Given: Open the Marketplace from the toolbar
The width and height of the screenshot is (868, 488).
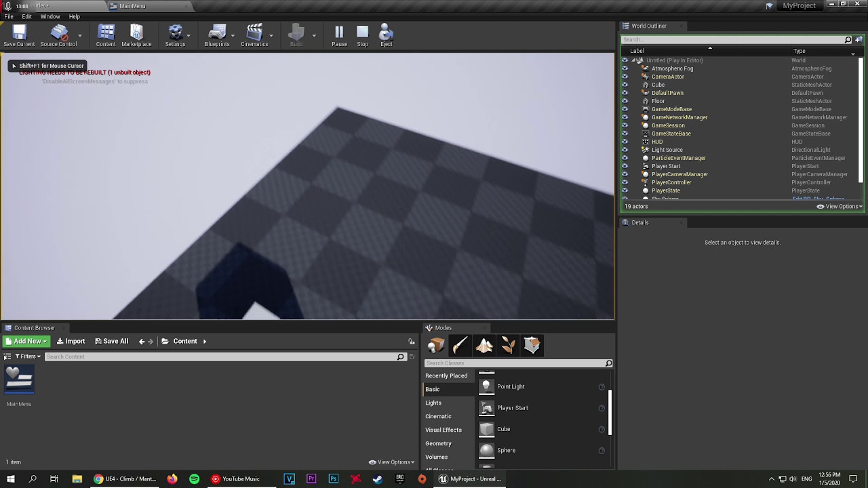Looking at the screenshot, I should tap(136, 35).
